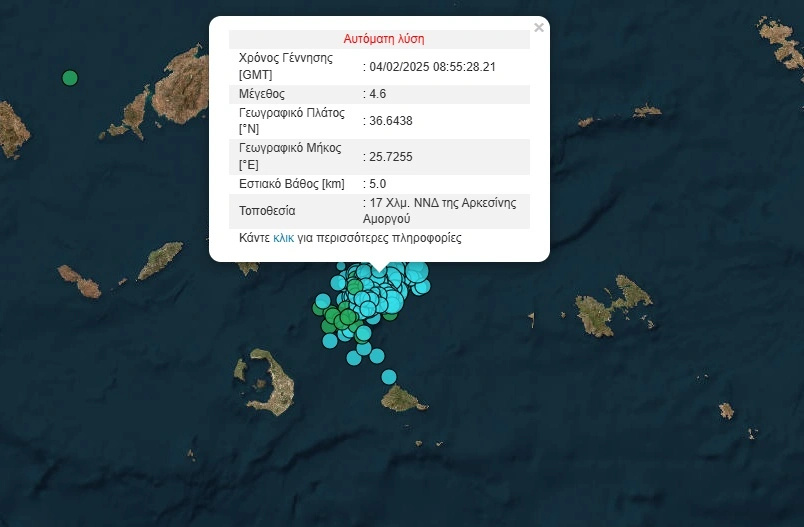
Task: Click the leftmost cyan marker of the cluster
Action: coord(322,300)
